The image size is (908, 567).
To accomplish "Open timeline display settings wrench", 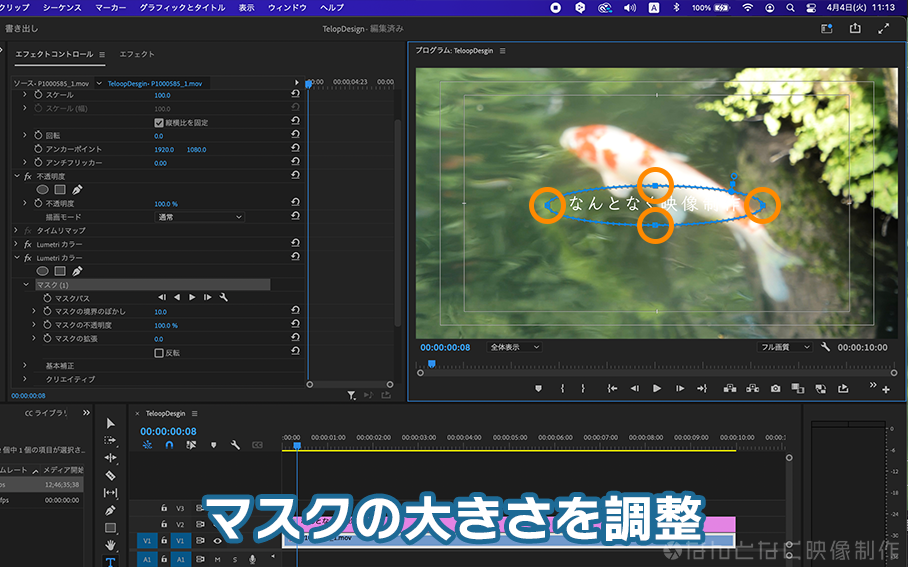I will [x=235, y=445].
